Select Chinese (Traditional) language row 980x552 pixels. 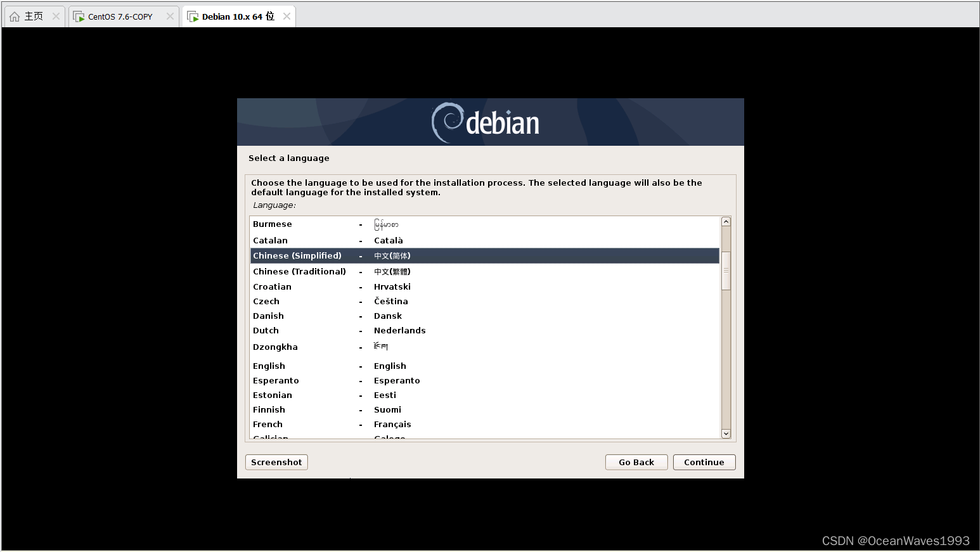485,271
